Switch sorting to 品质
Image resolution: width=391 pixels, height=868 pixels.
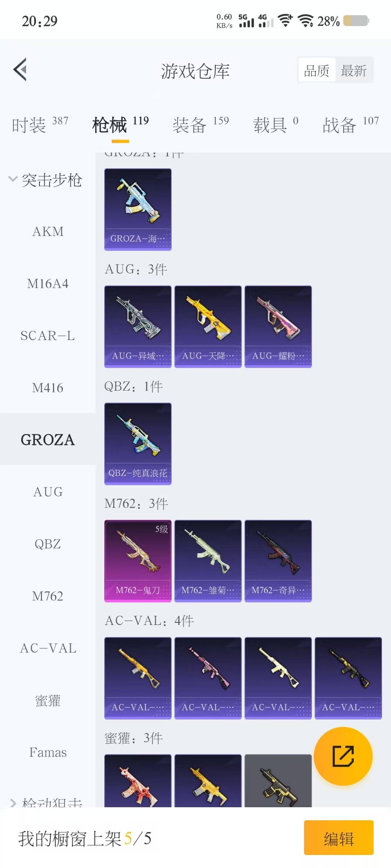coord(317,70)
